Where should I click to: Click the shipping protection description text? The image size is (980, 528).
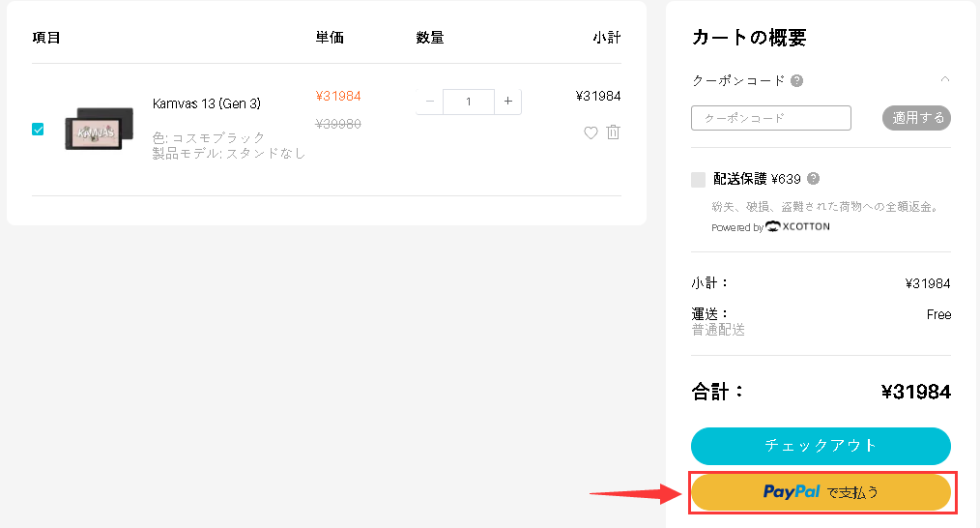[825, 206]
